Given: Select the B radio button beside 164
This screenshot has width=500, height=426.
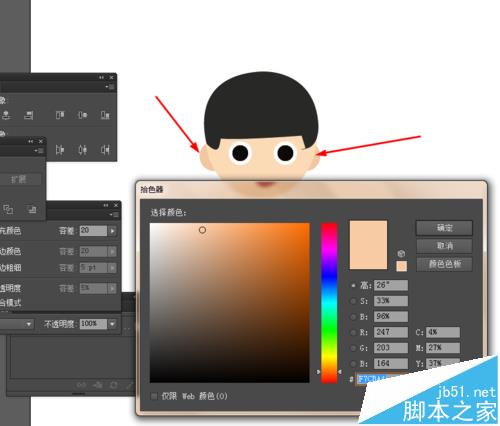Looking at the screenshot, I should (353, 364).
